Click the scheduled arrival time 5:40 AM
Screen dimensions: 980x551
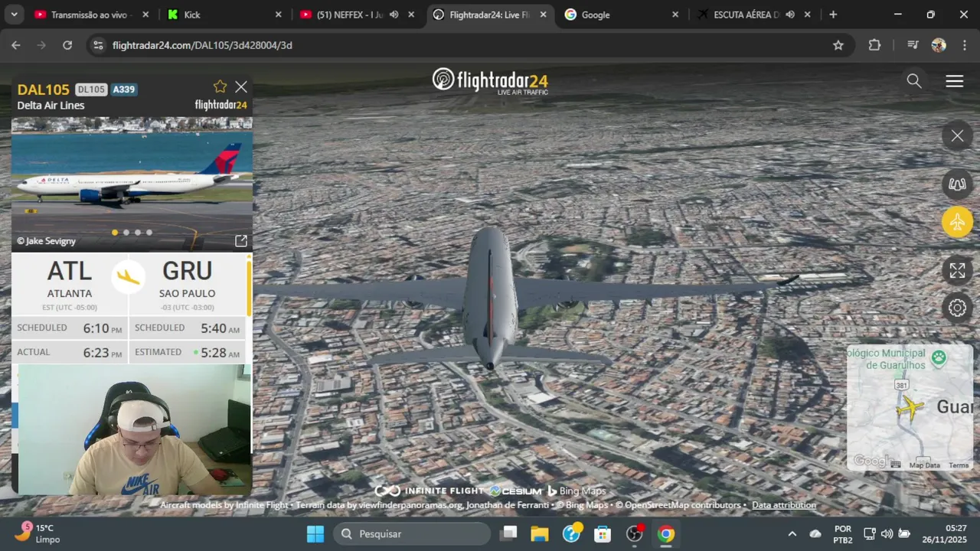tap(220, 328)
